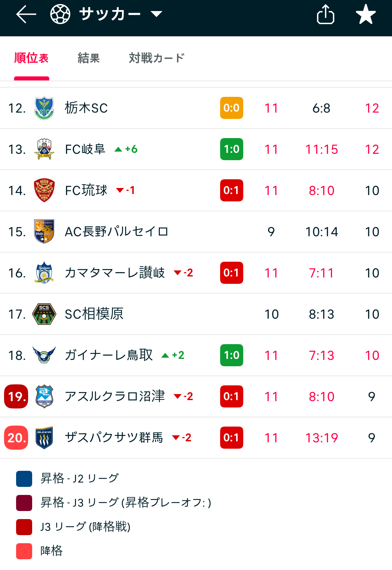Open the SC相模原 team emblem

[44, 314]
